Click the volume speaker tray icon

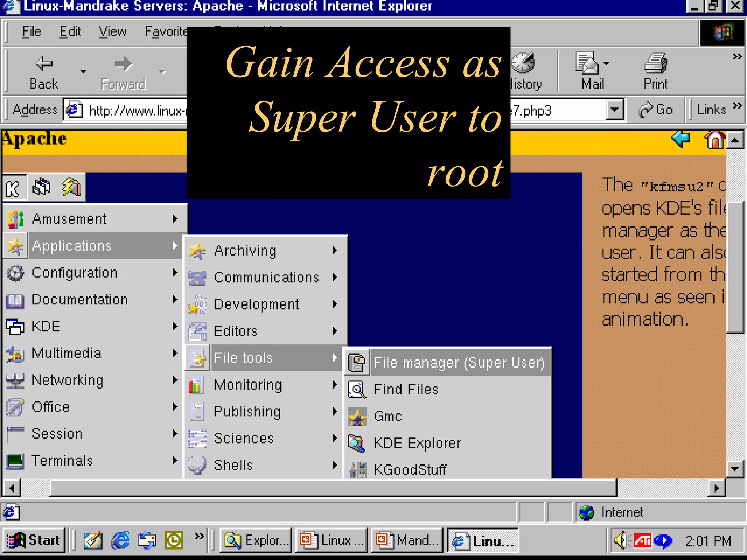point(620,540)
